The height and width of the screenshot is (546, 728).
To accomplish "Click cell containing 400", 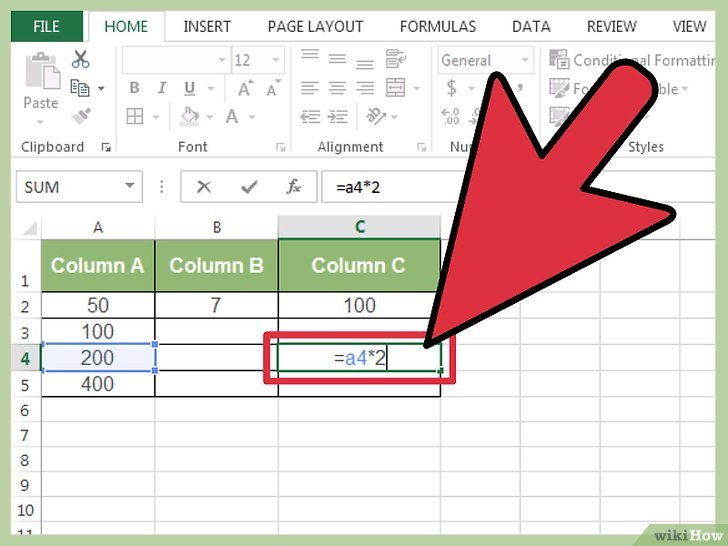I will pyautogui.click(x=98, y=384).
